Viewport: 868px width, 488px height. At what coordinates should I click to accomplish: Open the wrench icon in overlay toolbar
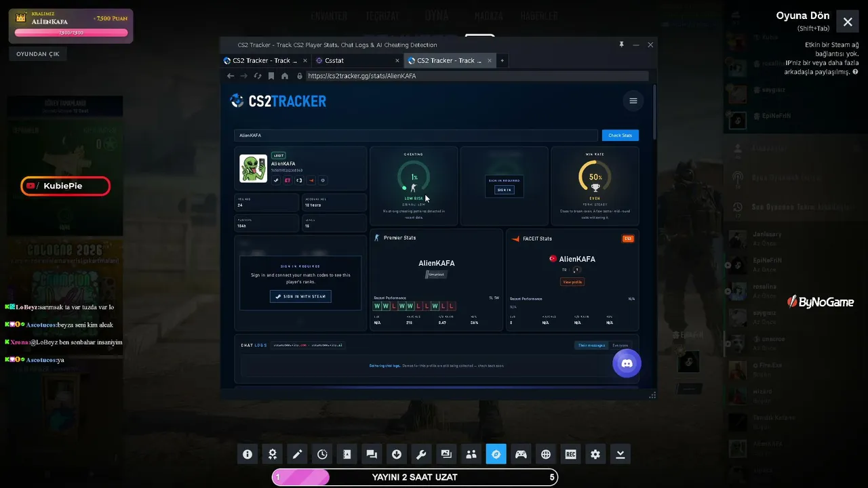point(421,454)
